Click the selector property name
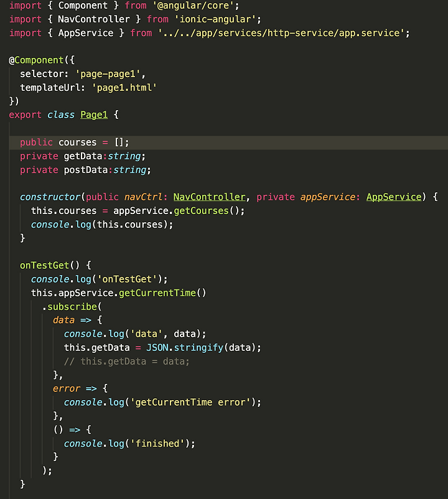The height and width of the screenshot is (499, 448). (42, 74)
